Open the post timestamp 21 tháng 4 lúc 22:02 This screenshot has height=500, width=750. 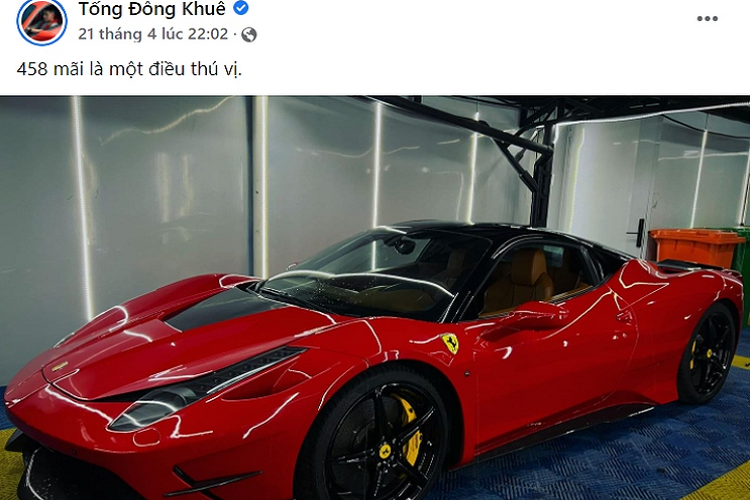coord(153,34)
